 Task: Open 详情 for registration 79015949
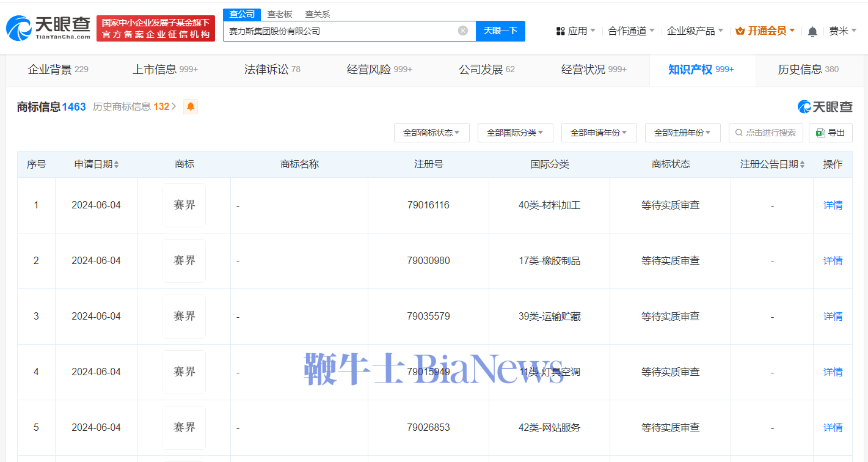pyautogui.click(x=833, y=372)
